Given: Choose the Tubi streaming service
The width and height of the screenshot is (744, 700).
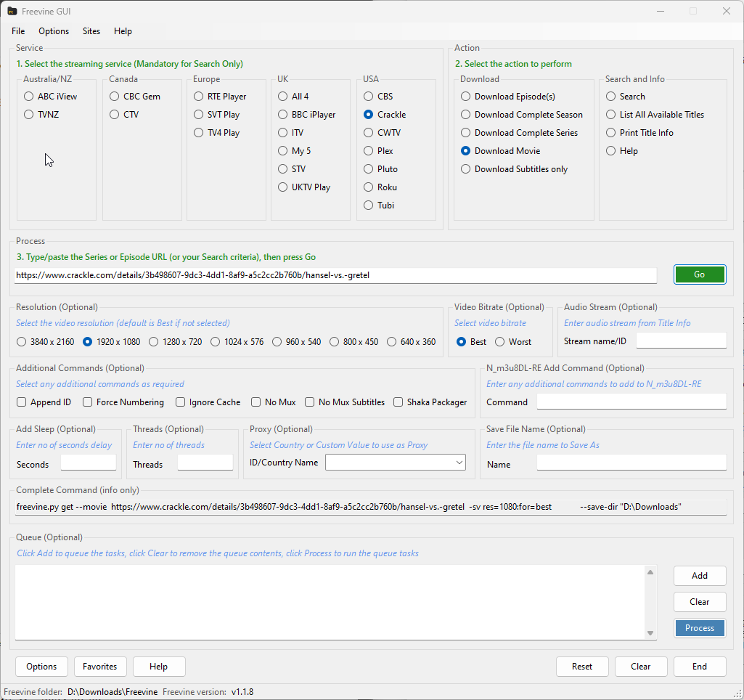Looking at the screenshot, I should tap(369, 205).
